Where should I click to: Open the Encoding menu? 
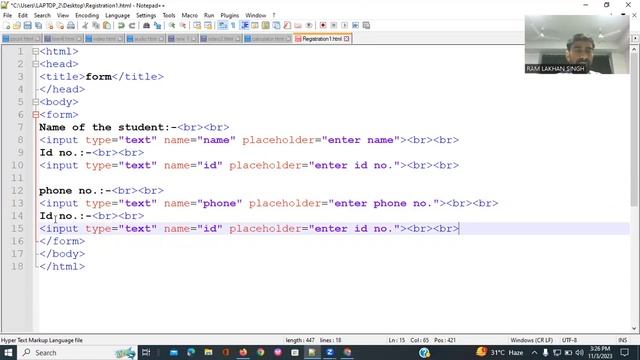click(87, 16)
